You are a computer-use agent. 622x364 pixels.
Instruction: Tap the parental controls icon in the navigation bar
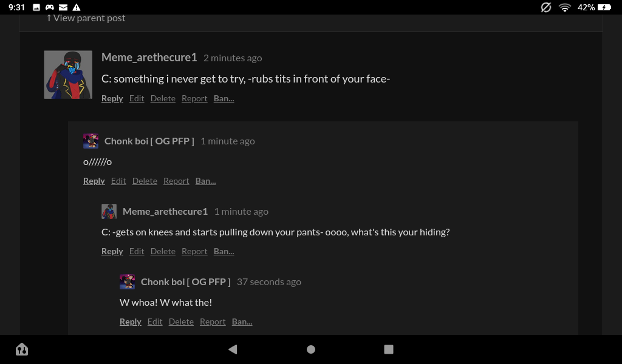click(x=22, y=349)
